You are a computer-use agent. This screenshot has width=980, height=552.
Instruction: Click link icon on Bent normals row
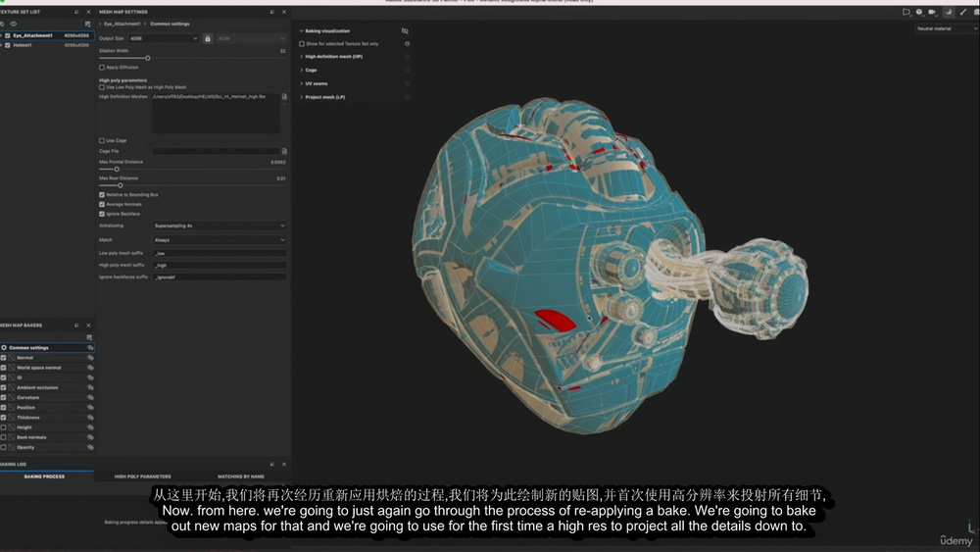(90, 437)
